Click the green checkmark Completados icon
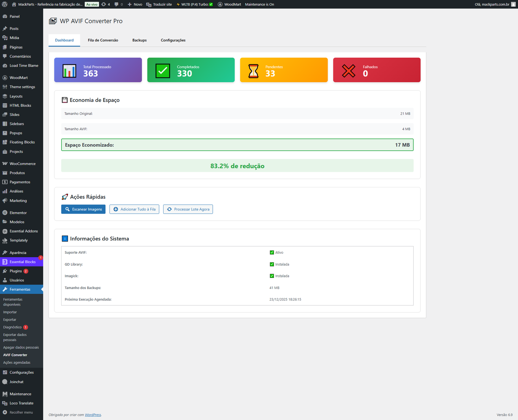 (x=163, y=71)
